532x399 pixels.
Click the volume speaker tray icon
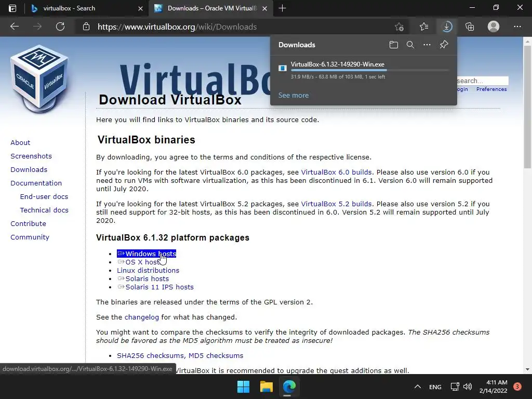[467, 387]
